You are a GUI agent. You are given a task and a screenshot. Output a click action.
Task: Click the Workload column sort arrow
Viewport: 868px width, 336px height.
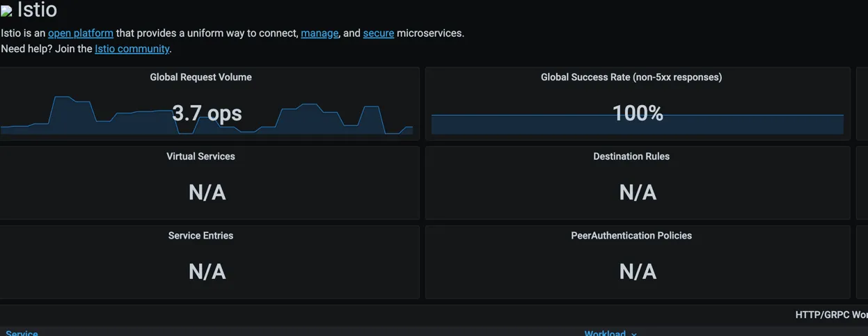(x=634, y=333)
